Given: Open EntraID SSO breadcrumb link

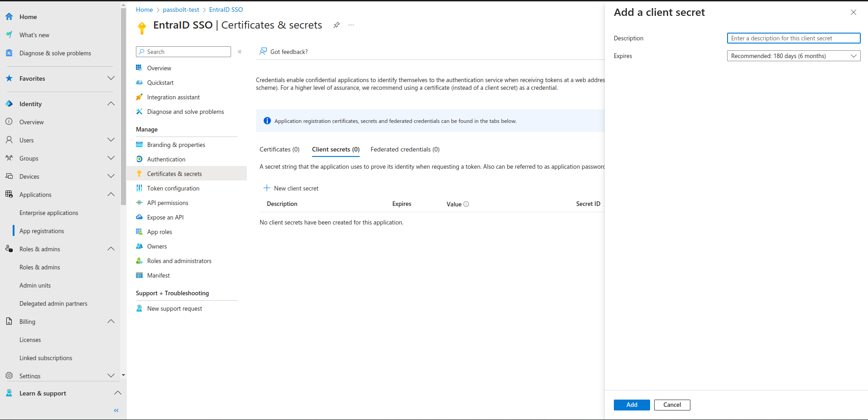Looking at the screenshot, I should [226, 10].
